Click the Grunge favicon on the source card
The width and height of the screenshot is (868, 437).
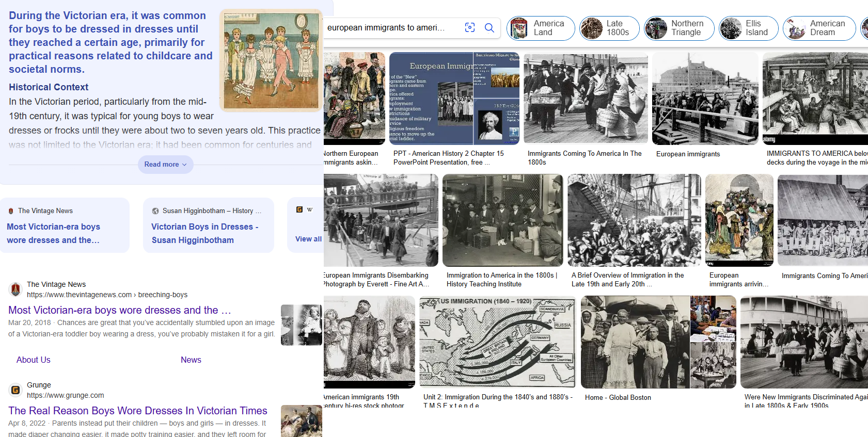299,209
